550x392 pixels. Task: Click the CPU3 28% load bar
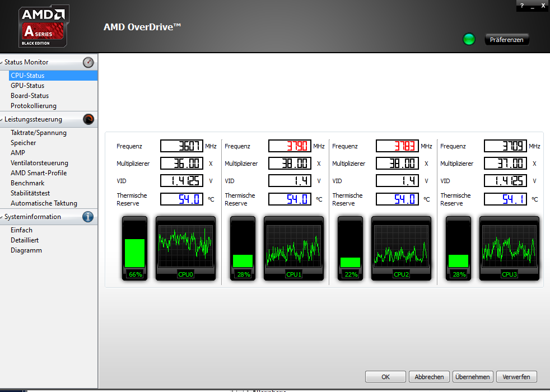(458, 248)
